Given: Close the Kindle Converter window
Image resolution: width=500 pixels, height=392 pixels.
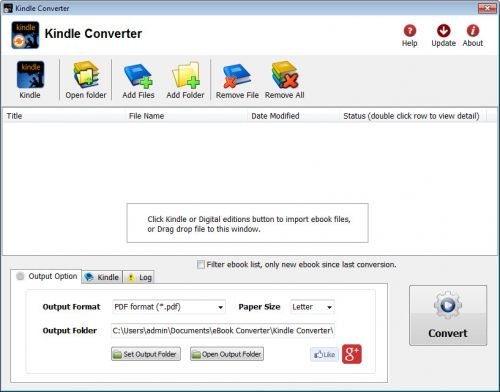Looking at the screenshot, I should (x=487, y=8).
